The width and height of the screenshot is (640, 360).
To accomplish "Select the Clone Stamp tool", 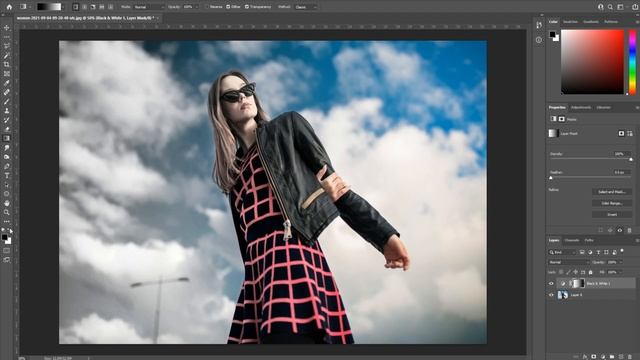I will click(x=7, y=111).
